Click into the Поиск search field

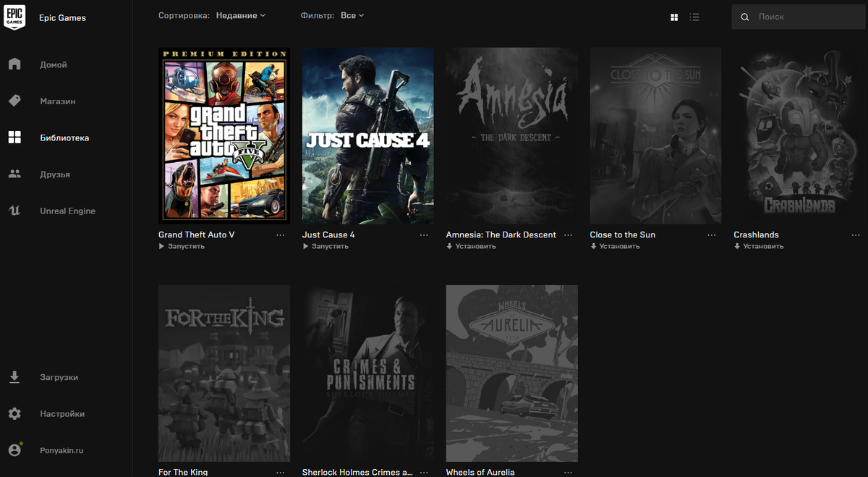799,17
